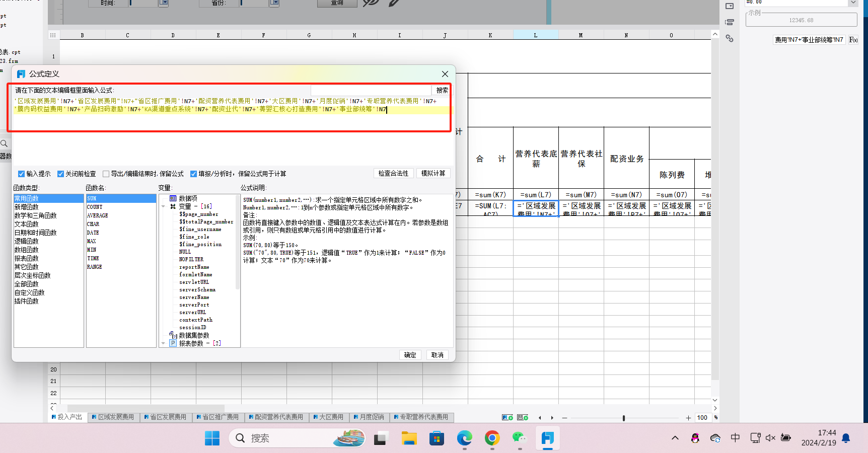
Task: Open Task View on taskbar
Action: coord(381,438)
